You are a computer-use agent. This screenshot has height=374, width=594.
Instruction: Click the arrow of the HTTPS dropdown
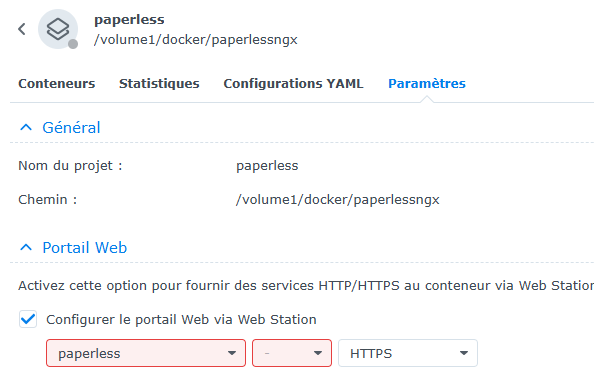(x=464, y=353)
